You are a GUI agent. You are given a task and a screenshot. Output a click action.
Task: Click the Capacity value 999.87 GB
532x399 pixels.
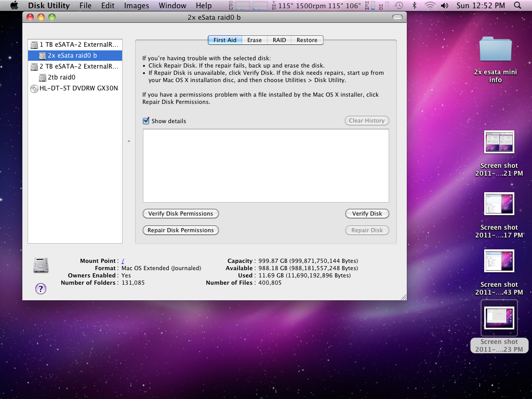tap(308, 261)
